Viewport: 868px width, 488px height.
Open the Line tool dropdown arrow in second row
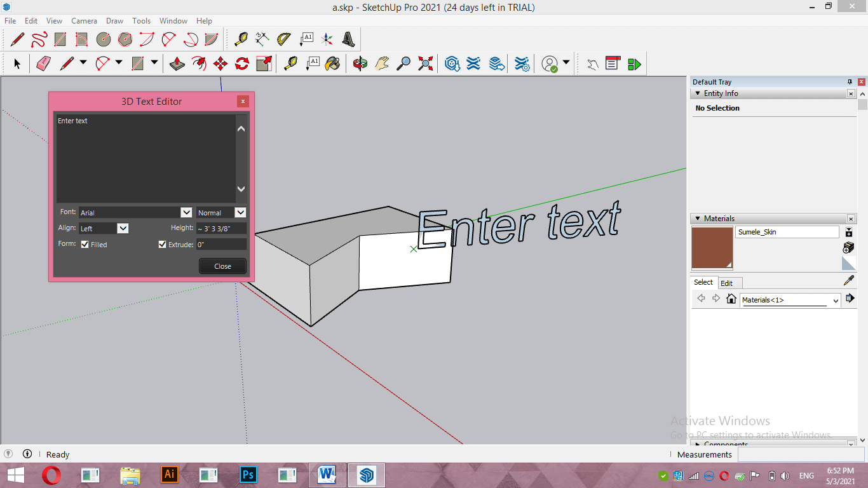click(83, 63)
